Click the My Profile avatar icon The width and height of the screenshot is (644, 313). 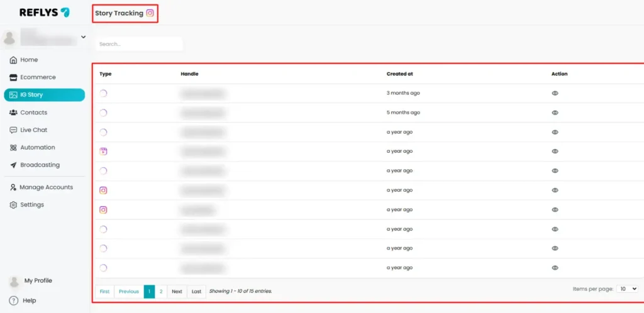(x=13, y=281)
